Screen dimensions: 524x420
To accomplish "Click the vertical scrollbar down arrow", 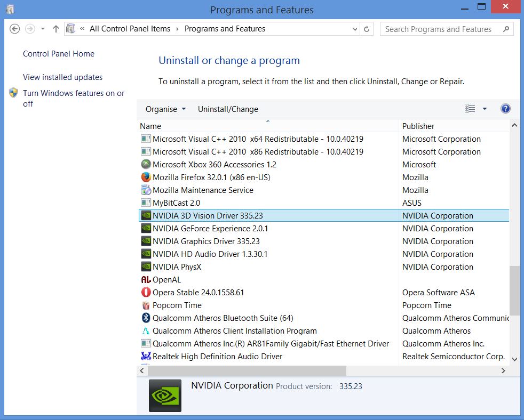I will pos(514,360).
